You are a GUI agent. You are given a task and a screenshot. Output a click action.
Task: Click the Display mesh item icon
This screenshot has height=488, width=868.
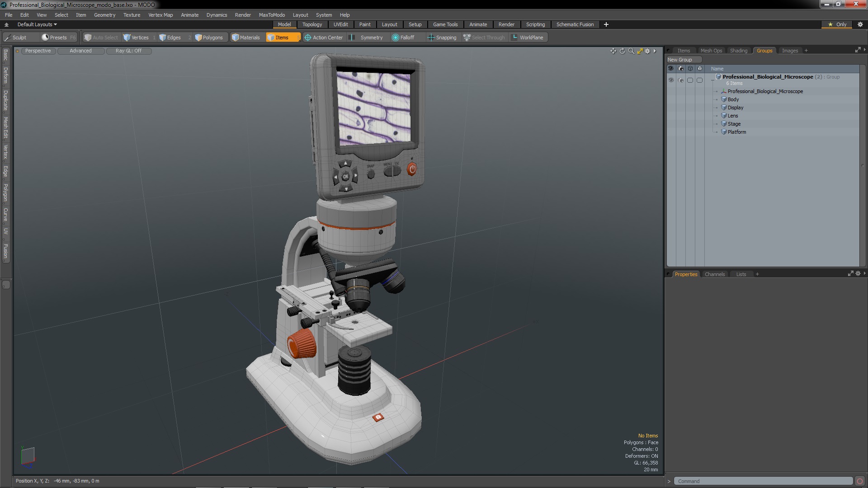pyautogui.click(x=724, y=108)
